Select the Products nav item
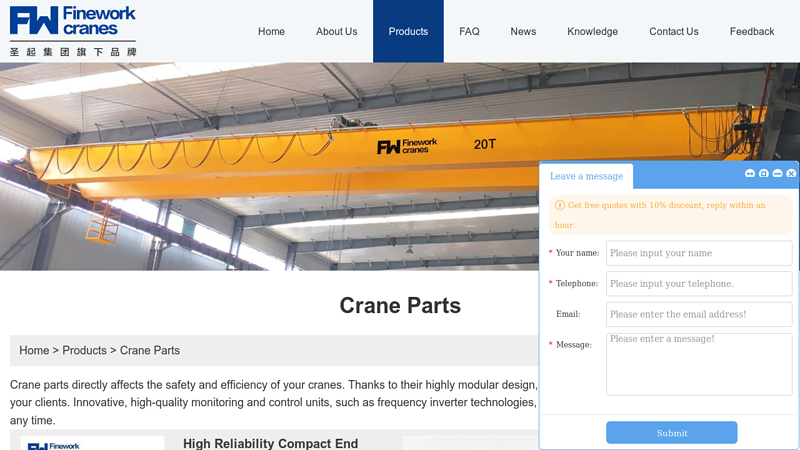 pyautogui.click(x=408, y=32)
